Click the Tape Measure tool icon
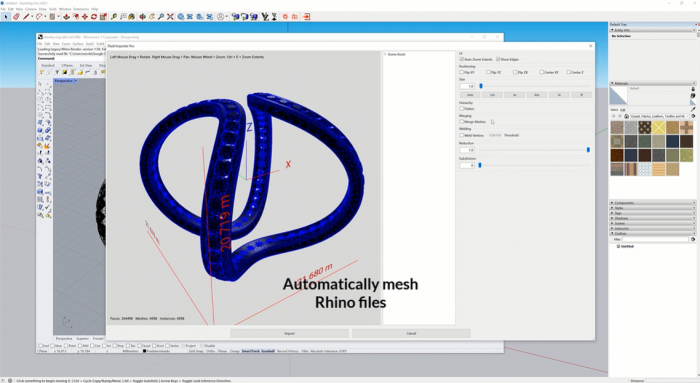The height and width of the screenshot is (383, 700). (x=114, y=17)
